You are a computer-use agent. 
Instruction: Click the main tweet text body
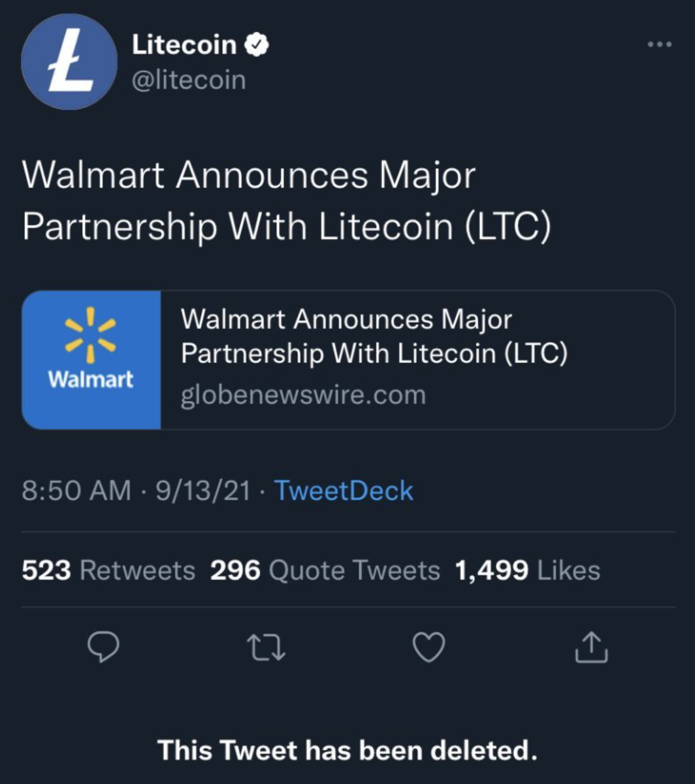(286, 201)
